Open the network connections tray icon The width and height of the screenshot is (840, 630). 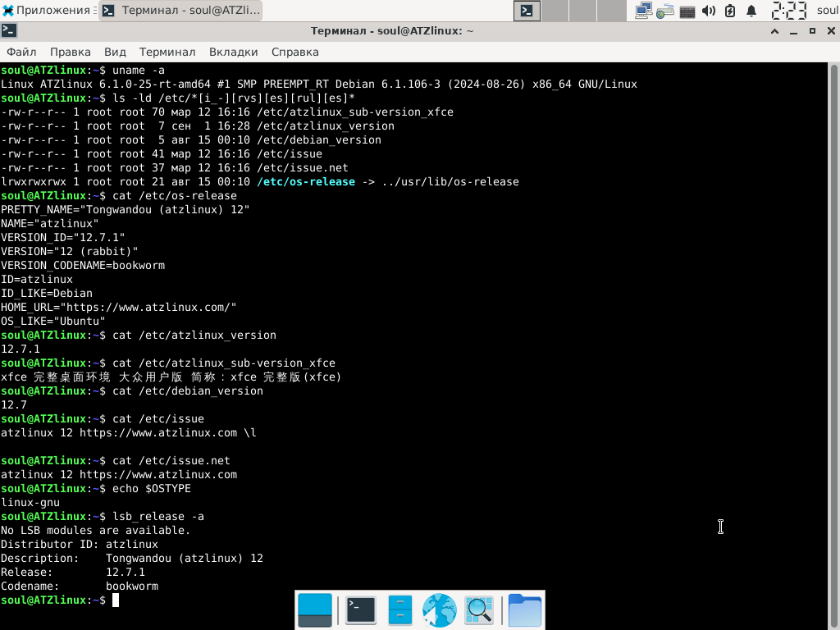[x=643, y=11]
